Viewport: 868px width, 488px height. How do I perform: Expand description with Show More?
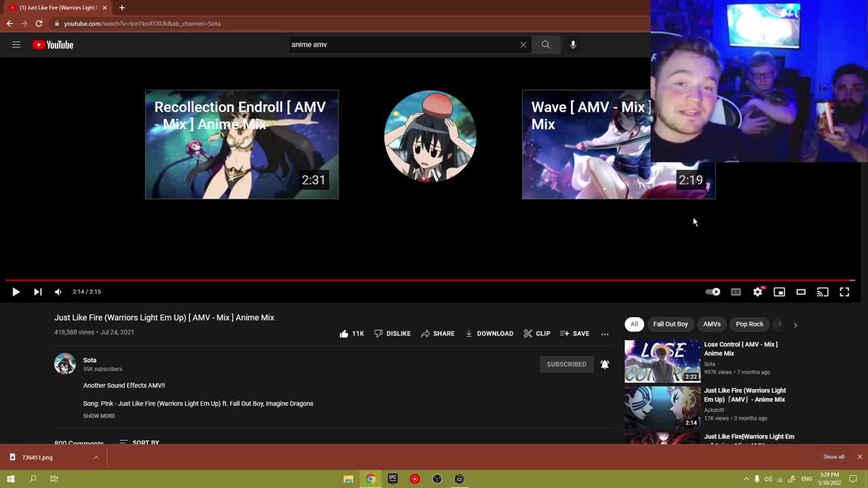(99, 416)
